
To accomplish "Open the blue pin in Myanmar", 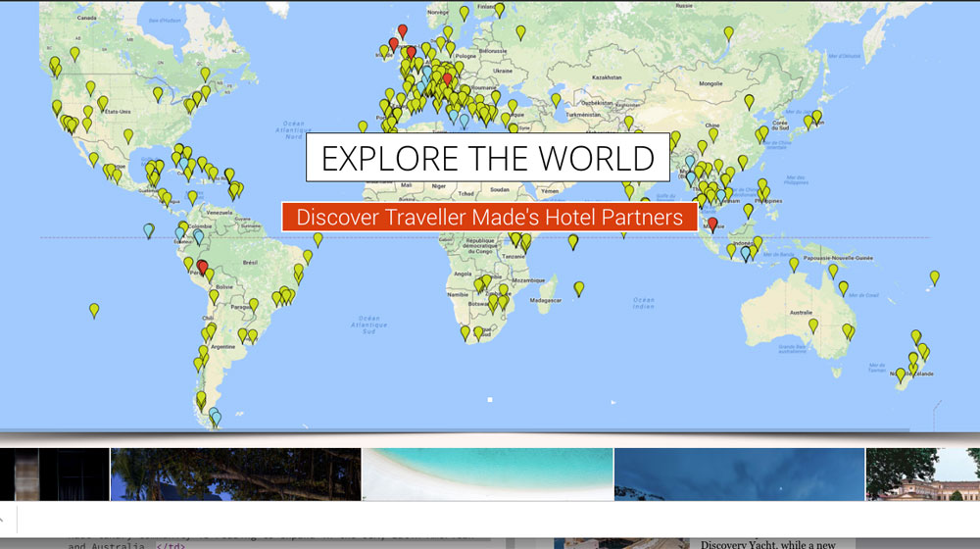I will tap(690, 163).
